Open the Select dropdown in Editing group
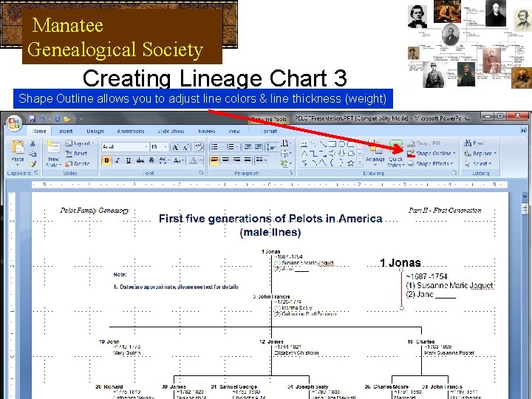This screenshot has height=399, width=532. pyautogui.click(x=478, y=163)
